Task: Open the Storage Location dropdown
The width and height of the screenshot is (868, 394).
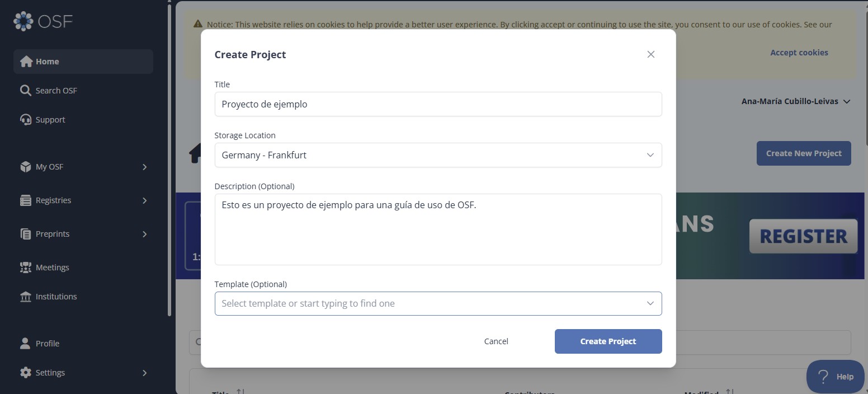Action: pyautogui.click(x=438, y=155)
